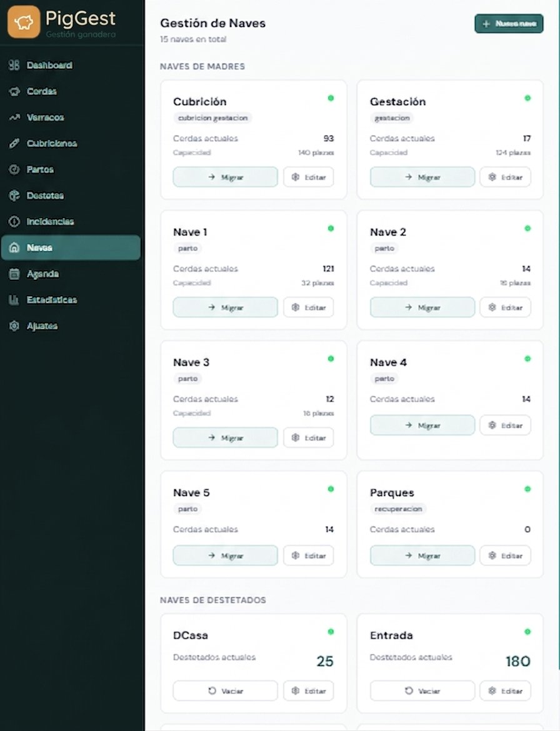Click the Destetes sidebar icon

tap(14, 196)
